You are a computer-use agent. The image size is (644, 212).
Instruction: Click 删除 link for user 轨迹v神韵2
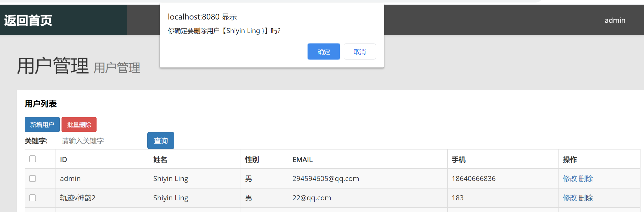pyautogui.click(x=586, y=198)
